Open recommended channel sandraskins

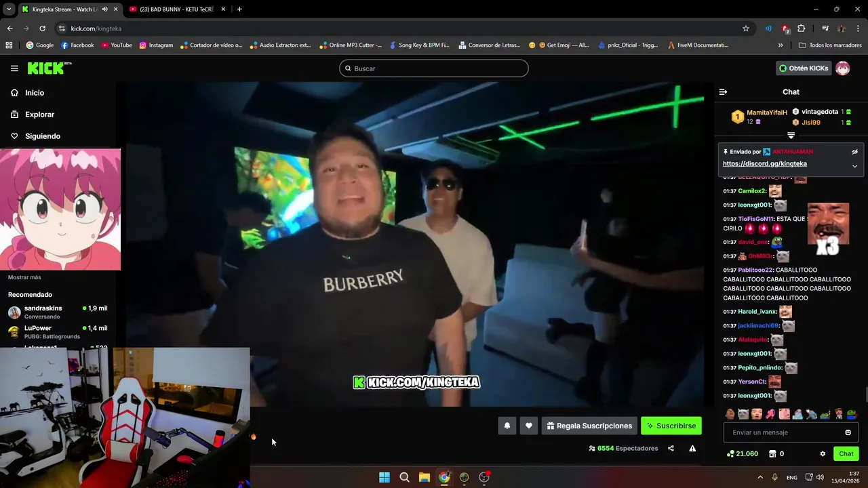coord(58,312)
